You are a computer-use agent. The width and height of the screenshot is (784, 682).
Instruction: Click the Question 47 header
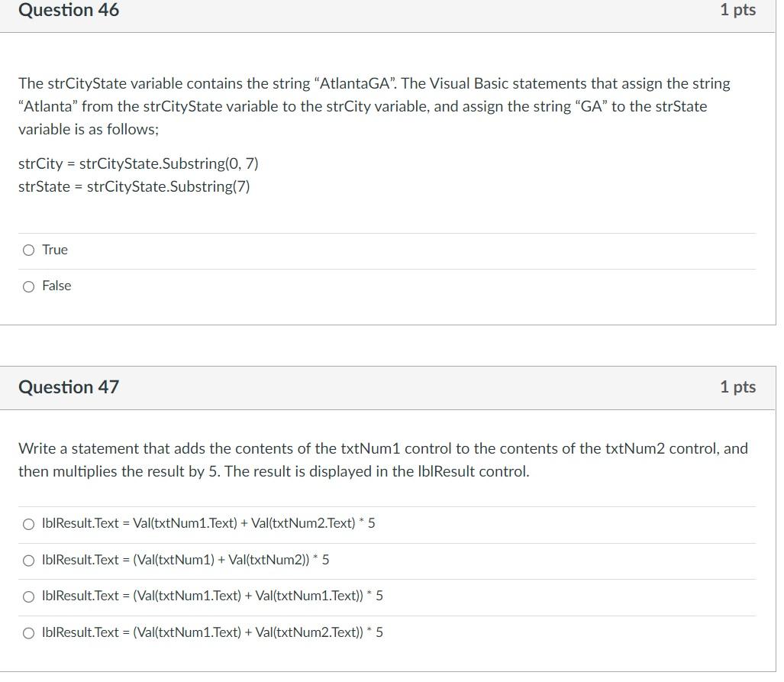click(69, 387)
